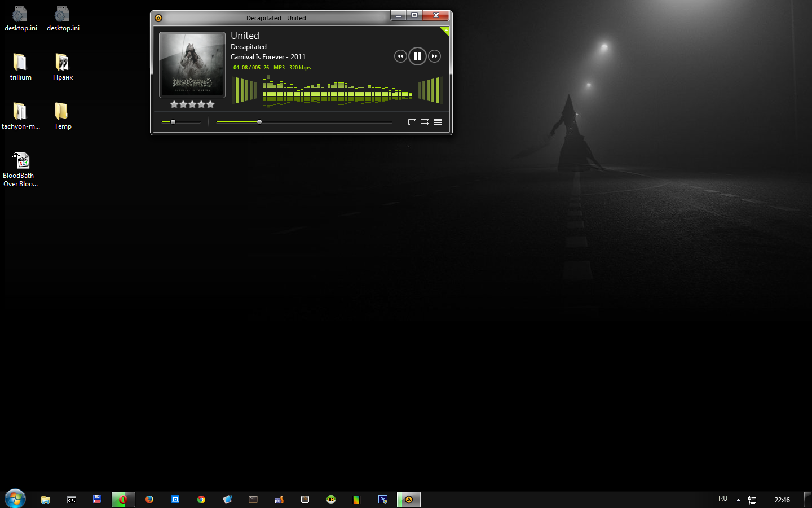The height and width of the screenshot is (508, 812).
Task: Switch to Opera in the taskbar
Action: tap(123, 500)
